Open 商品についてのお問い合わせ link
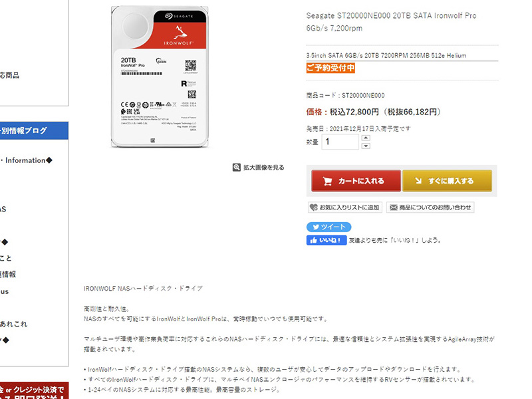Screen dimensions: 532x399 pos(430,207)
